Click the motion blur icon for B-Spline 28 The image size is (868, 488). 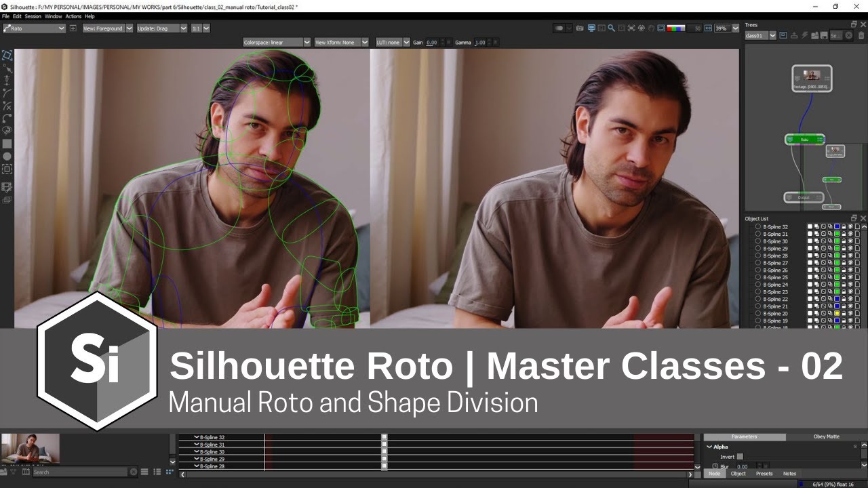tap(830, 256)
